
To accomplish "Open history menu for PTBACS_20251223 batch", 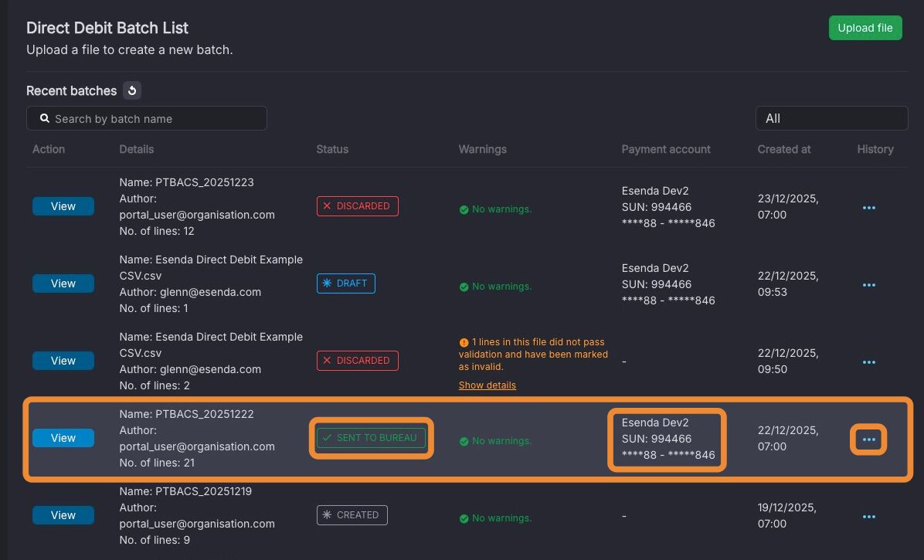I will (x=868, y=207).
